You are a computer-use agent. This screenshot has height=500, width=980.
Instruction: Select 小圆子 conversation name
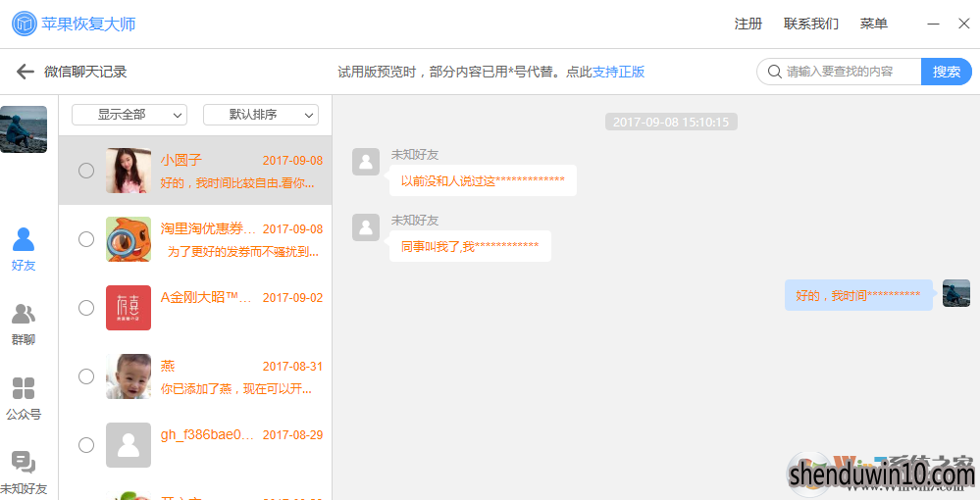(181, 160)
